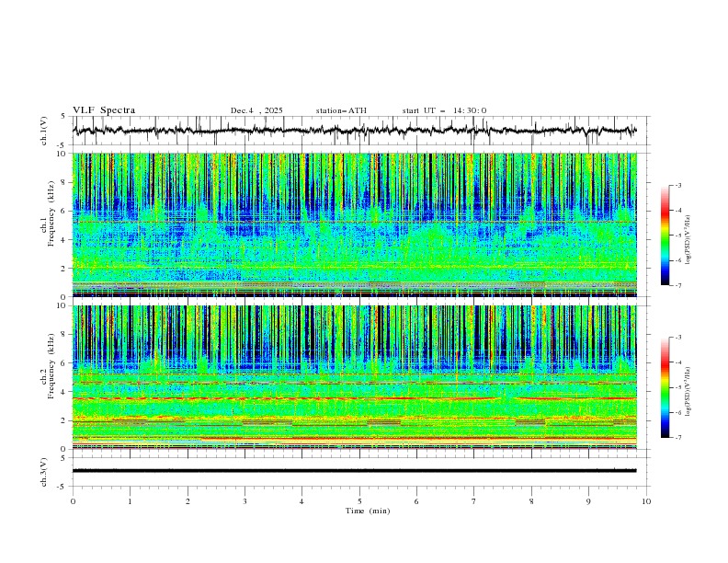Click ch.2 frequency axis tick "8"
The width and height of the screenshot is (728, 563).
click(x=64, y=335)
